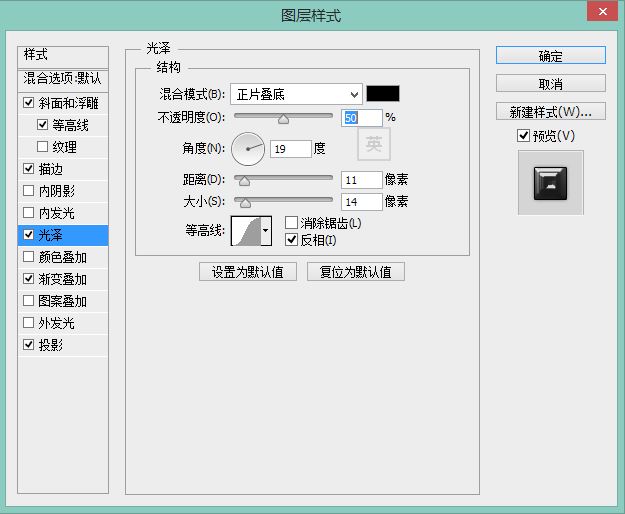Click the distance field showing 11
Screen dimensions: 625x514
[x=362, y=180]
